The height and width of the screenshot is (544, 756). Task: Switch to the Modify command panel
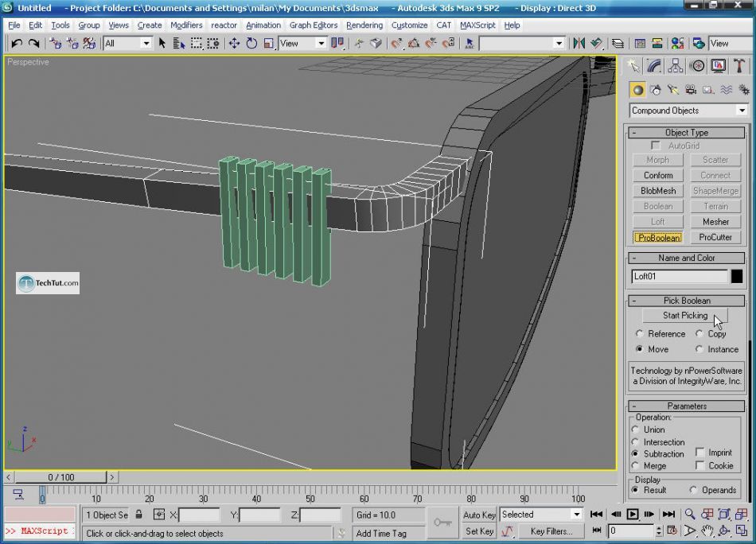[654, 65]
